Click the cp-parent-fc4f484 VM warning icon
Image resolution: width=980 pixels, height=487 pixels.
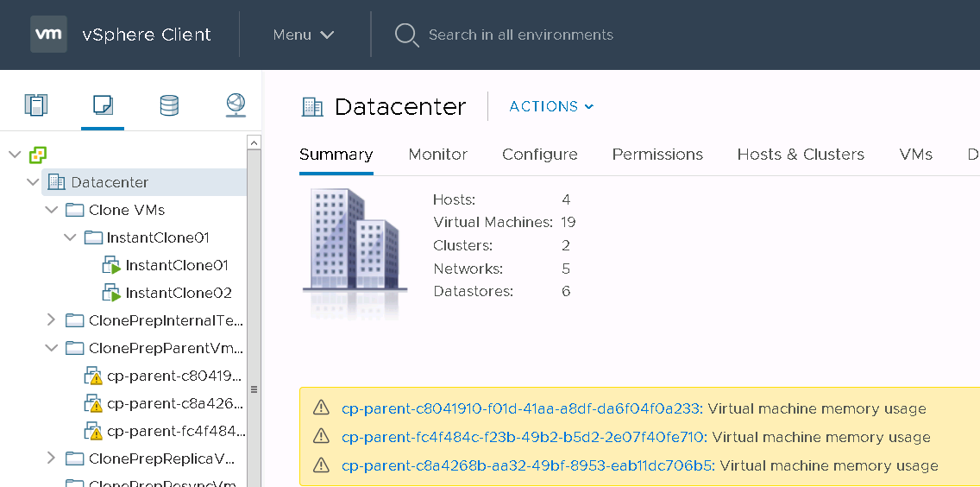click(93, 431)
